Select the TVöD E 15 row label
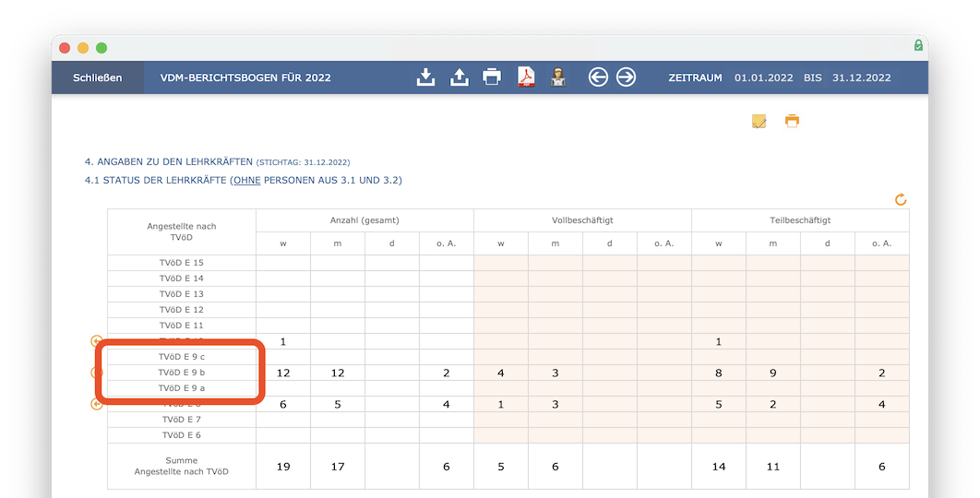 182,263
